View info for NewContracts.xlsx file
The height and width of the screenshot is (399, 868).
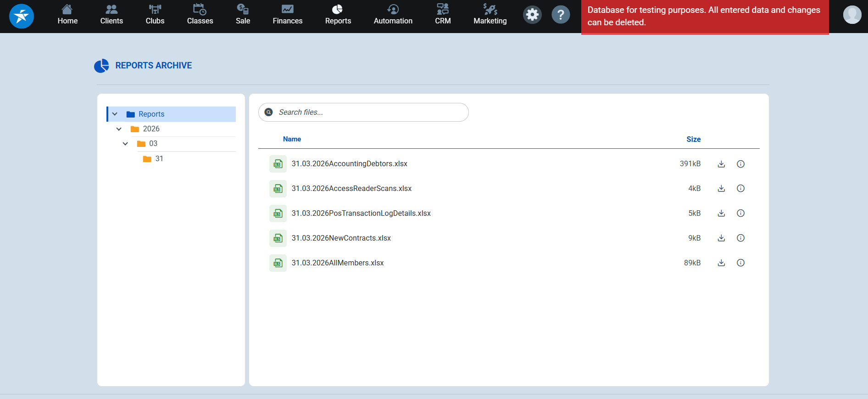tap(740, 238)
